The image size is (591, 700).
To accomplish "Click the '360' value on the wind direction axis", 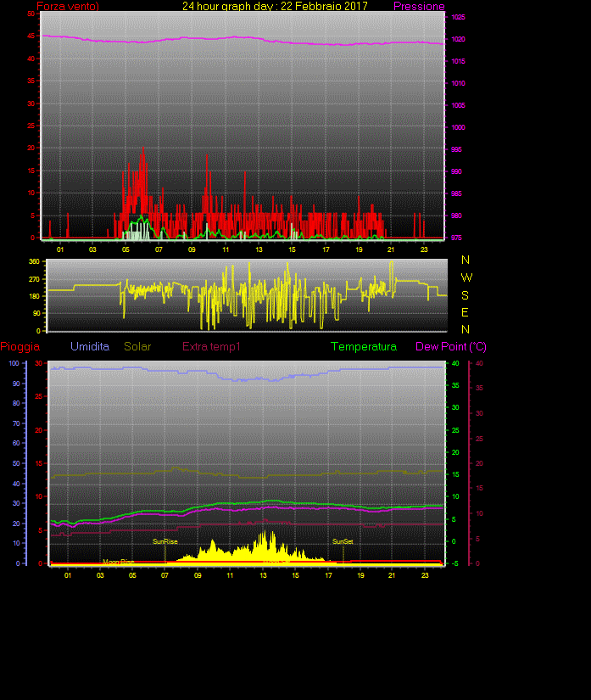I will 34,261.
